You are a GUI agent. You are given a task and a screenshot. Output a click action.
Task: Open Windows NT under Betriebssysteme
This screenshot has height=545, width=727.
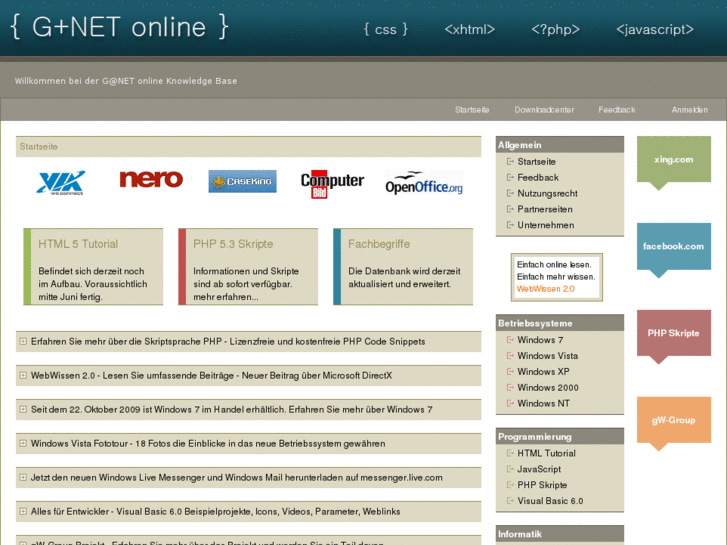[543, 404]
